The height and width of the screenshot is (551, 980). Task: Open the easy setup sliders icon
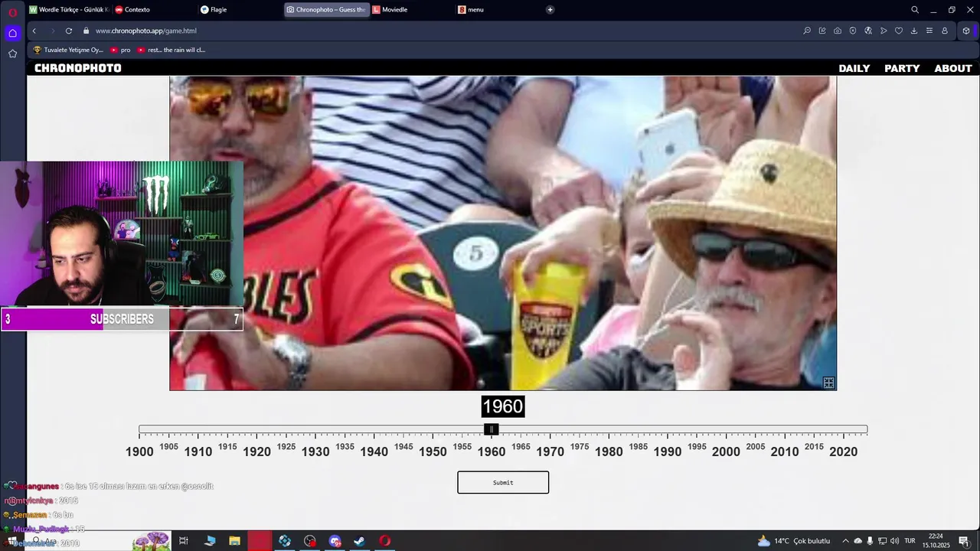[929, 31]
